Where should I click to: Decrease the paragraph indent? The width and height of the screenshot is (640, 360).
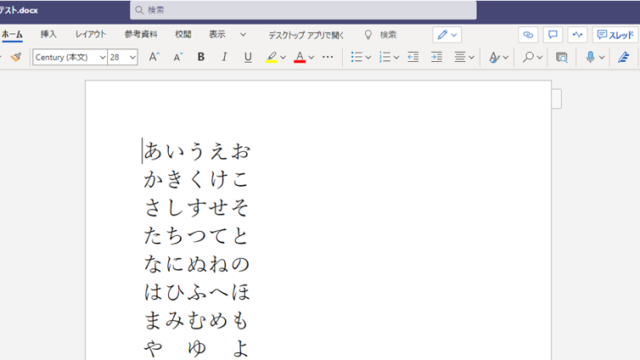point(413,57)
